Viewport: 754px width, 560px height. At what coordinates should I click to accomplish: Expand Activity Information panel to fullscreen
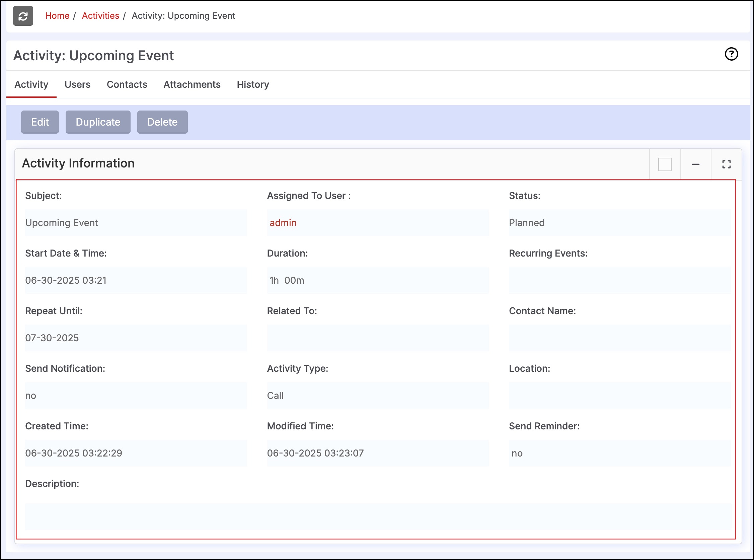726,164
